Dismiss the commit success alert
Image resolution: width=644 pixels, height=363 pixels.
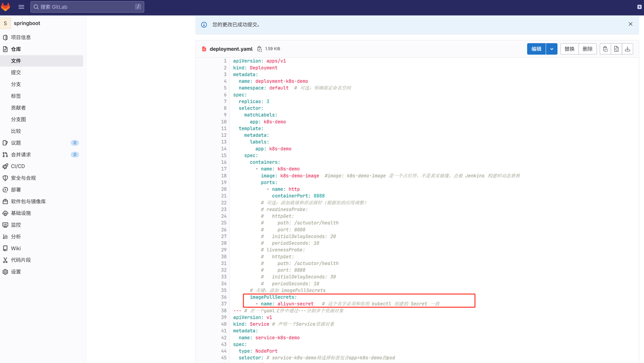click(630, 24)
